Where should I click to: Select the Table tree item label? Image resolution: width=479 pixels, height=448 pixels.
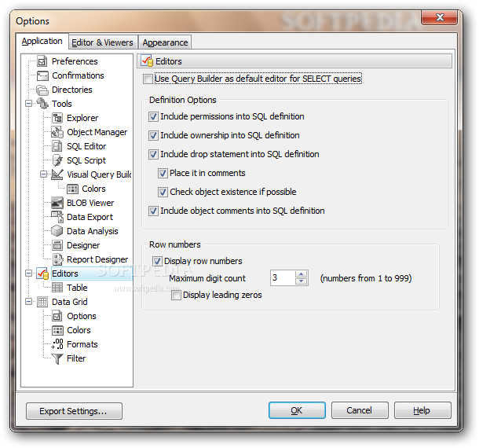77,288
